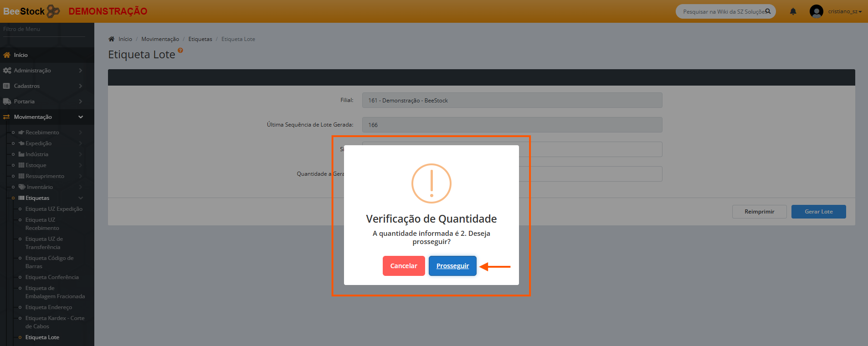Open Etiqueta Endereço from sidebar

pos(49,307)
